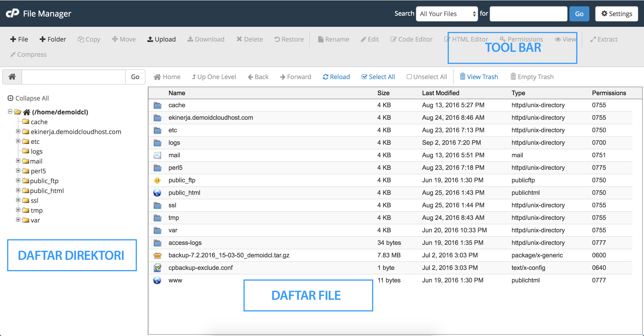Click Empty Trash
644x336 pixels.
pos(532,77)
